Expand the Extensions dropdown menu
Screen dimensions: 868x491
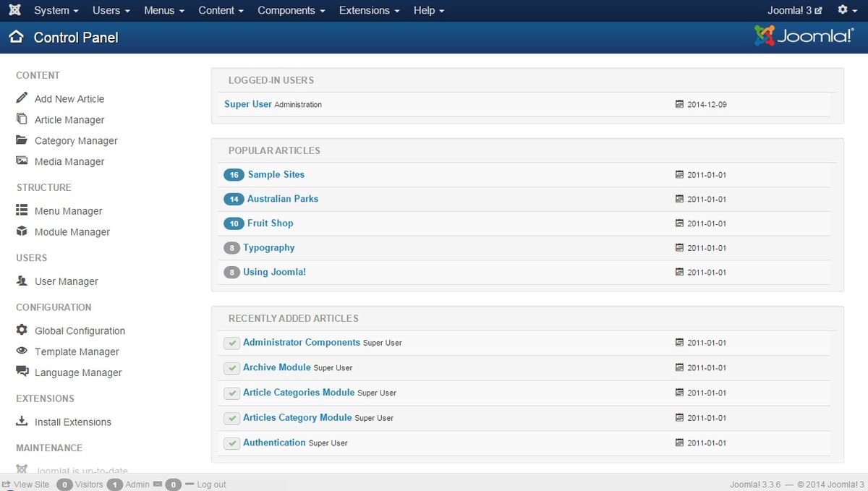coord(369,10)
